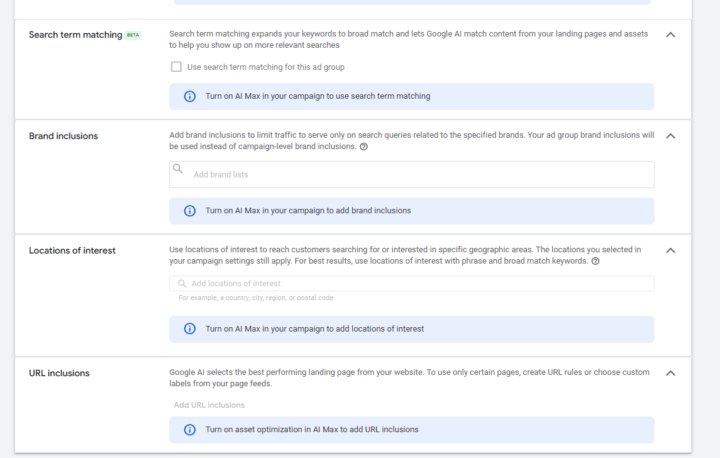Click info icon in search term matching notice
The image size is (720, 458).
tap(190, 97)
